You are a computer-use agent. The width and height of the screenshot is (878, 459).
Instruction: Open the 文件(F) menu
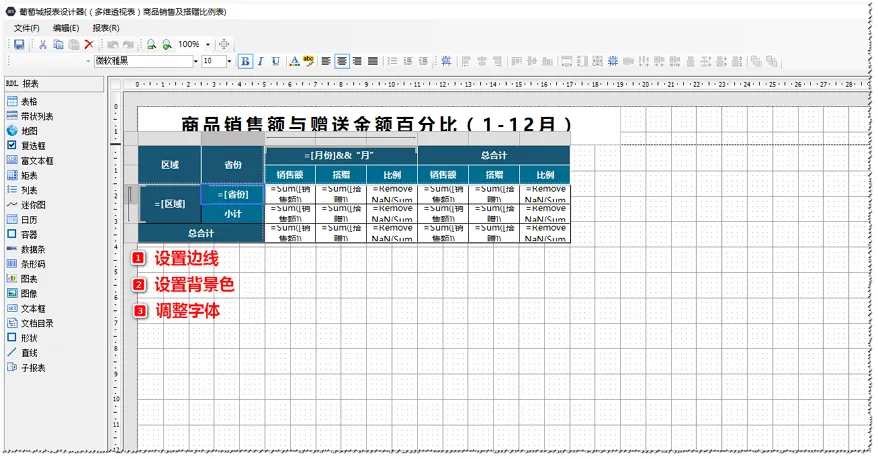pyautogui.click(x=26, y=28)
